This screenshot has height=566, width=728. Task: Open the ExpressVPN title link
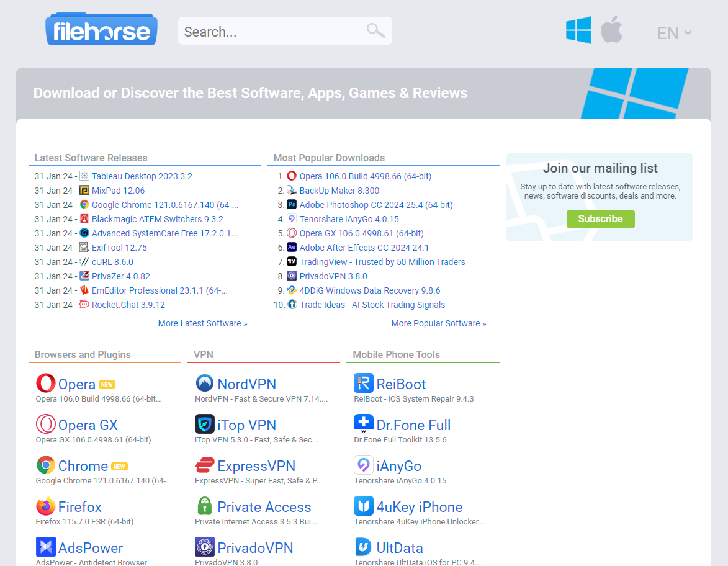point(256,465)
